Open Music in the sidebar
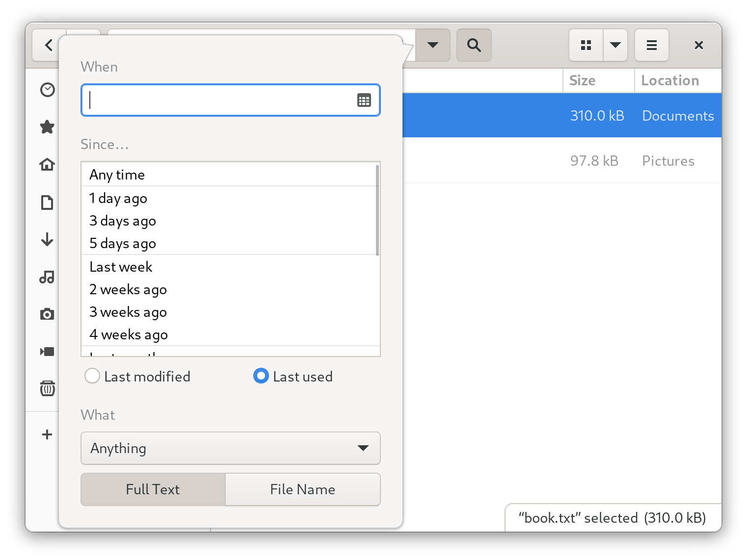 tap(47, 277)
